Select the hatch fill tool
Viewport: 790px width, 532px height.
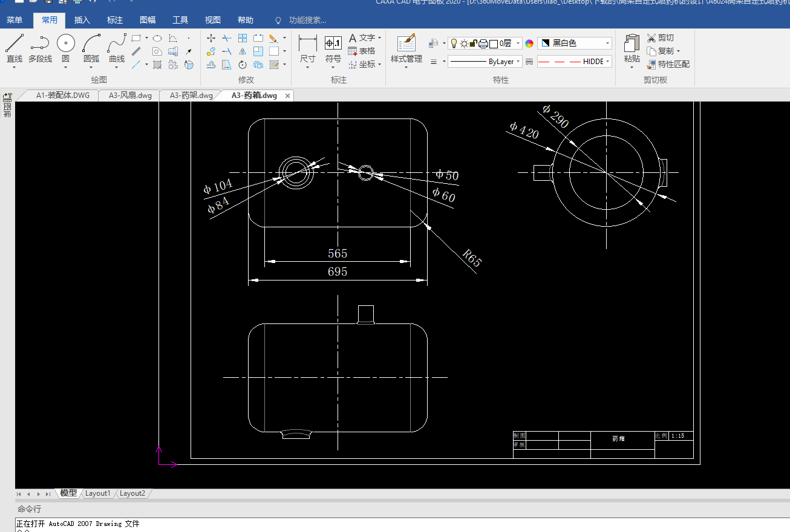pos(157,65)
